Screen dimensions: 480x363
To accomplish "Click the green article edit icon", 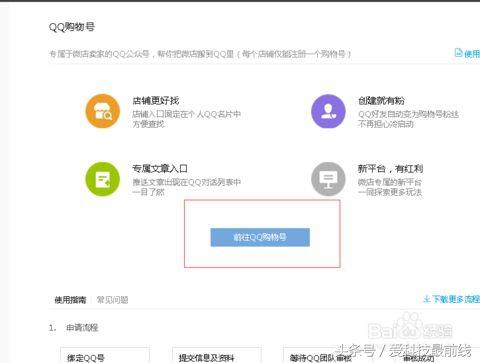I will [x=103, y=179].
